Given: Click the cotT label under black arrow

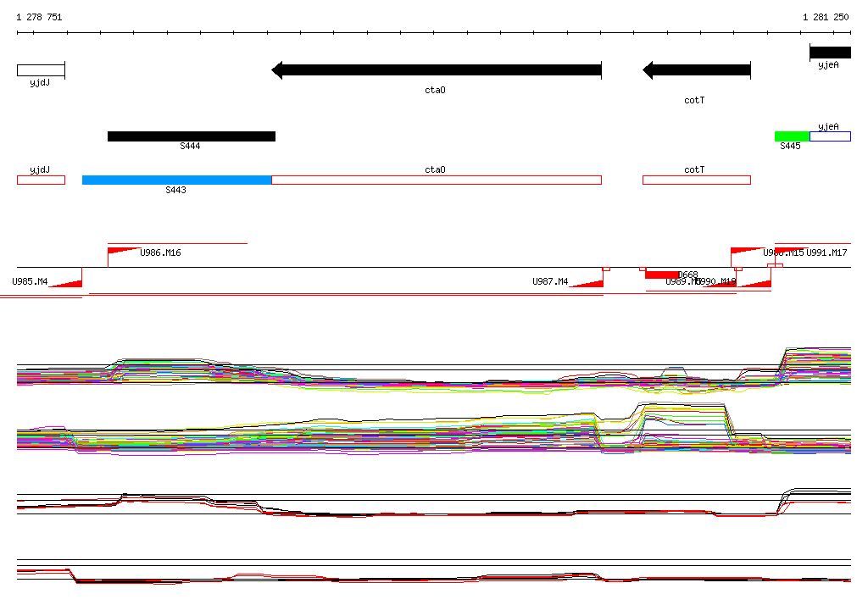Looking at the screenshot, I should (694, 100).
